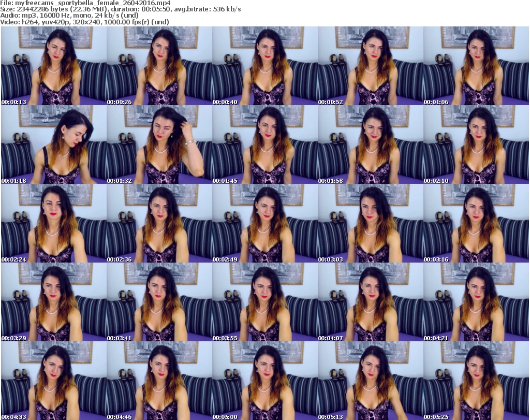Select the thumbnail frame stamped 00:03:03
The image size is (530, 420).
click(x=371, y=223)
